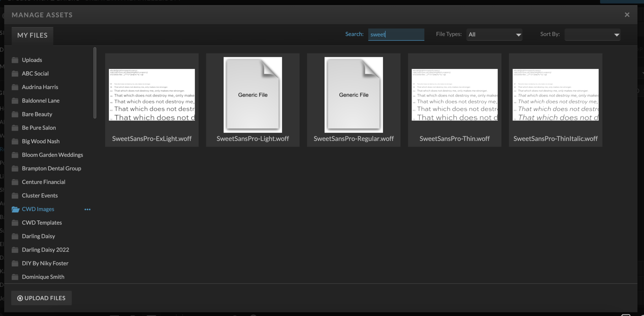Select the SweetSansPro-Regular.woff file thumbnail
Screen dimensions: 644x316
(353, 94)
